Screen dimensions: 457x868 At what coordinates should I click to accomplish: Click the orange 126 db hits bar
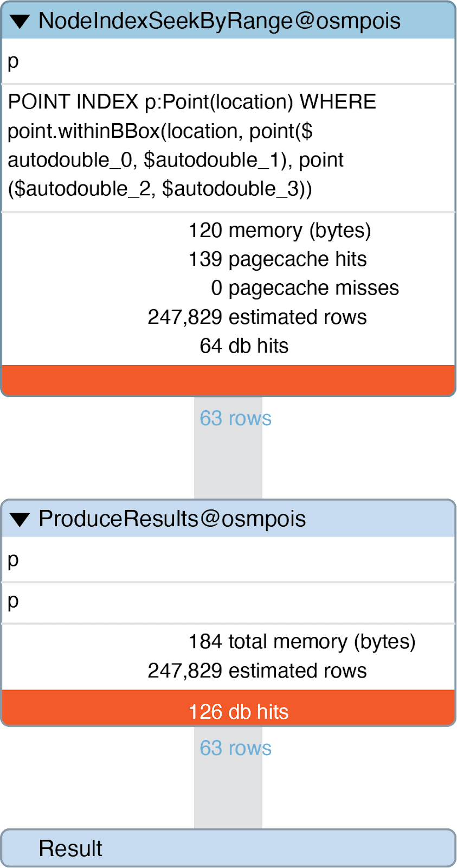click(238, 712)
